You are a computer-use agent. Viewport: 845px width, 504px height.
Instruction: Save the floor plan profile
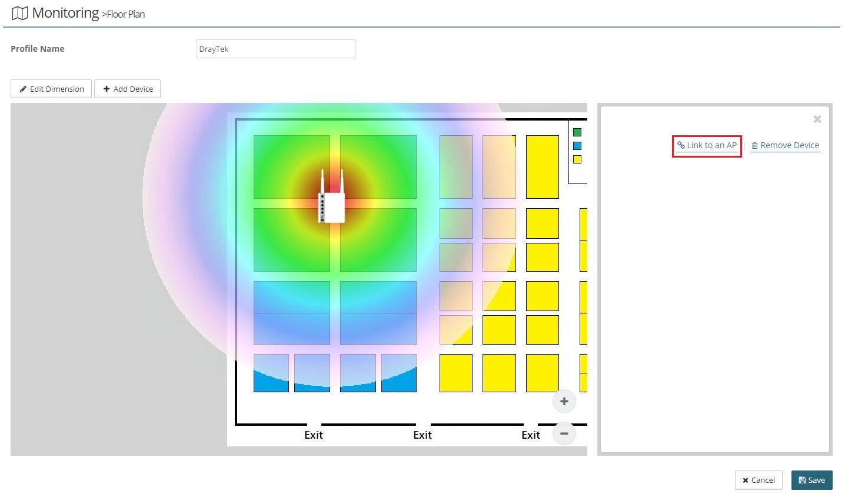point(811,480)
